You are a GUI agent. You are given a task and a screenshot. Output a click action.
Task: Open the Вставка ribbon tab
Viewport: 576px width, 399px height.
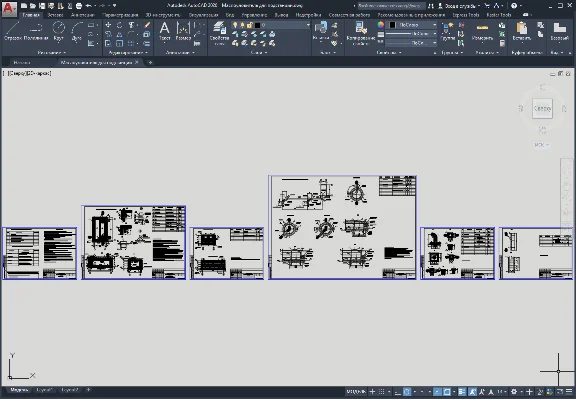click(55, 15)
